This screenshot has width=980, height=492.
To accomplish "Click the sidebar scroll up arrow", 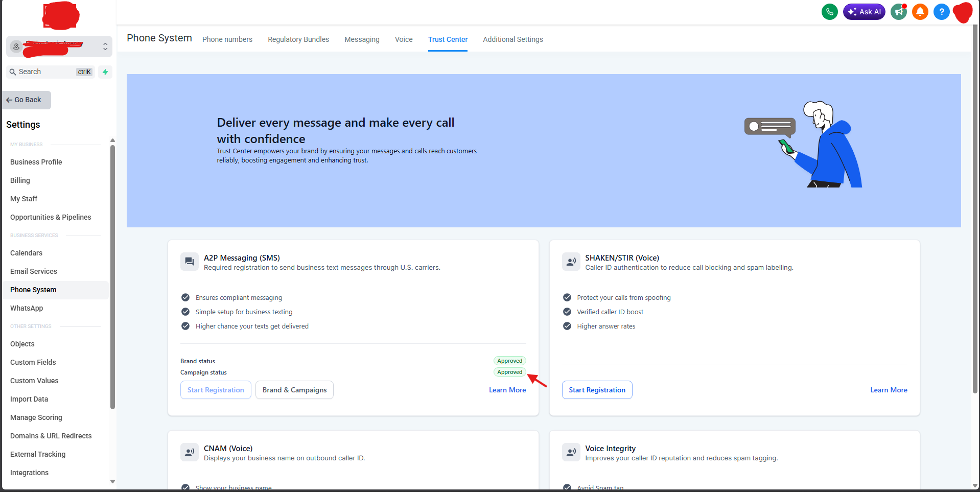I will point(112,140).
